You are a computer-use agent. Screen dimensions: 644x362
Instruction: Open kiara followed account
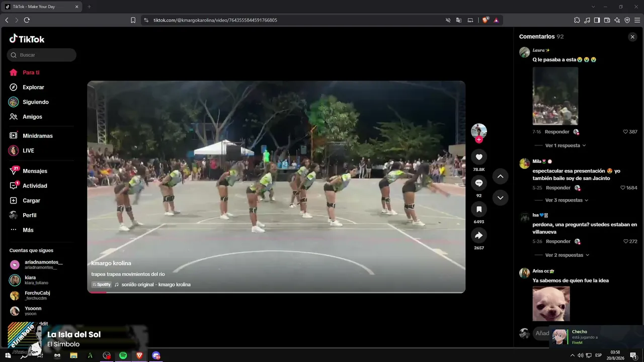click(x=41, y=280)
